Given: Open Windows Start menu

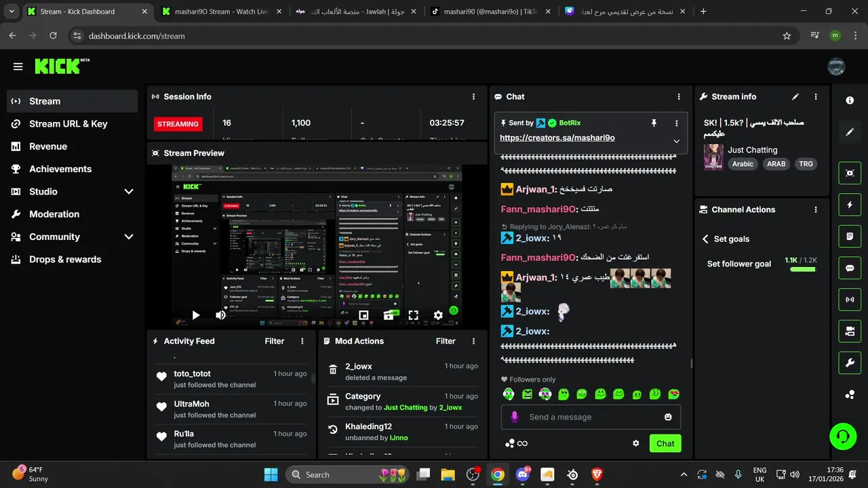Looking at the screenshot, I should 271,474.
